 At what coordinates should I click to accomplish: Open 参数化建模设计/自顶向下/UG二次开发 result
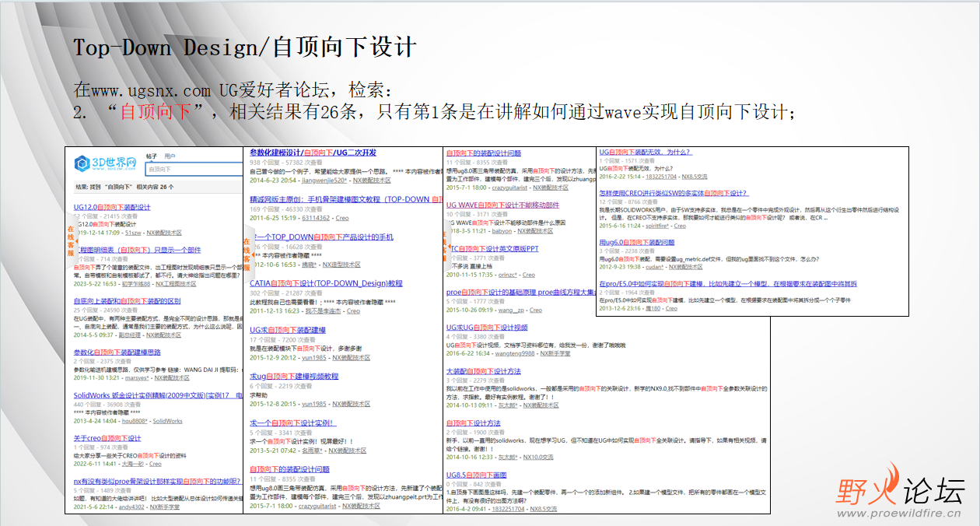point(313,153)
